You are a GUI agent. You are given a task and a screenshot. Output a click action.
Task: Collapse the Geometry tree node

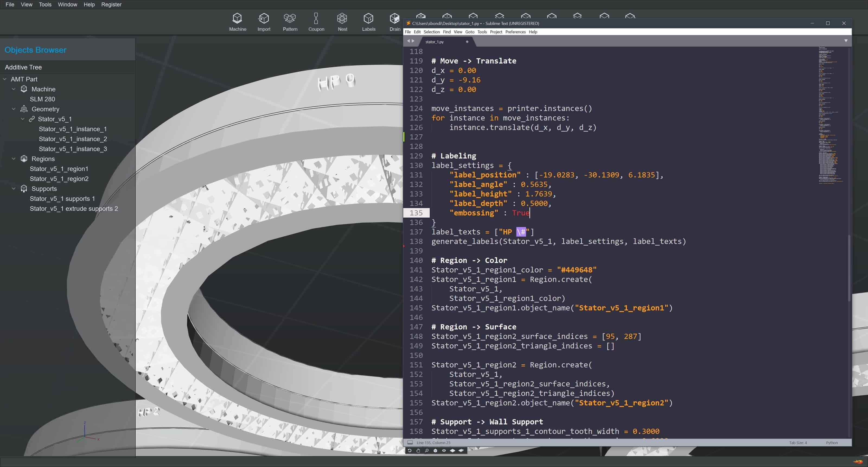pos(14,109)
